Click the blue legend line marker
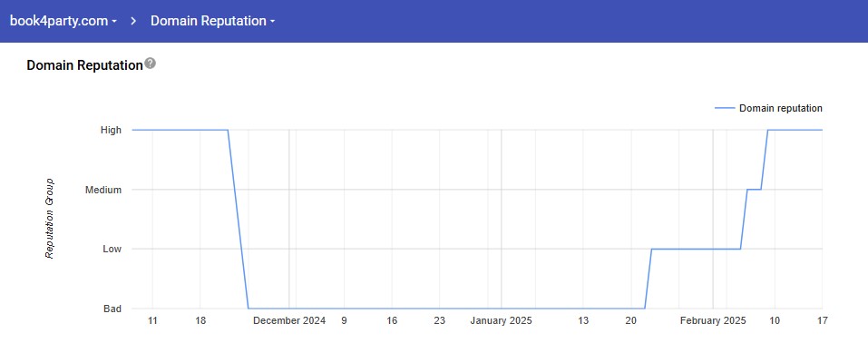868x363 pixels. tap(724, 108)
